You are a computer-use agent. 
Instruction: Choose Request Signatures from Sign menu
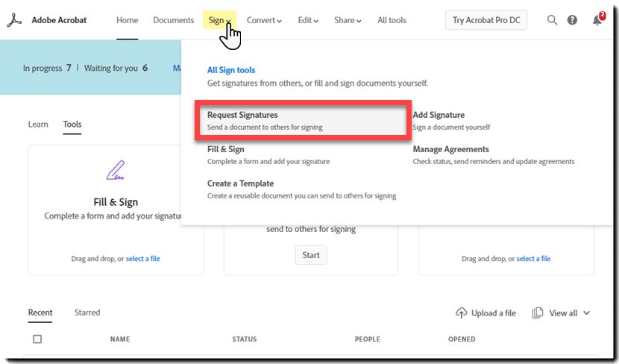click(x=304, y=120)
